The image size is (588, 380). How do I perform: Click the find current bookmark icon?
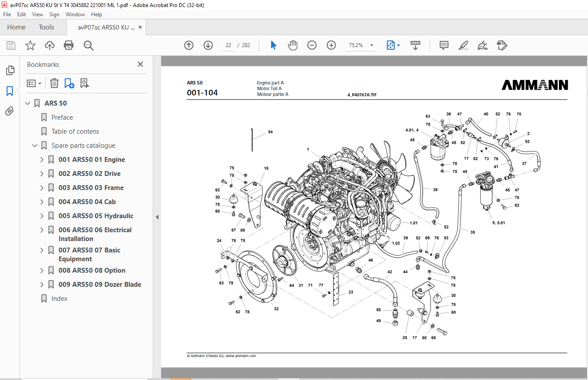point(85,83)
